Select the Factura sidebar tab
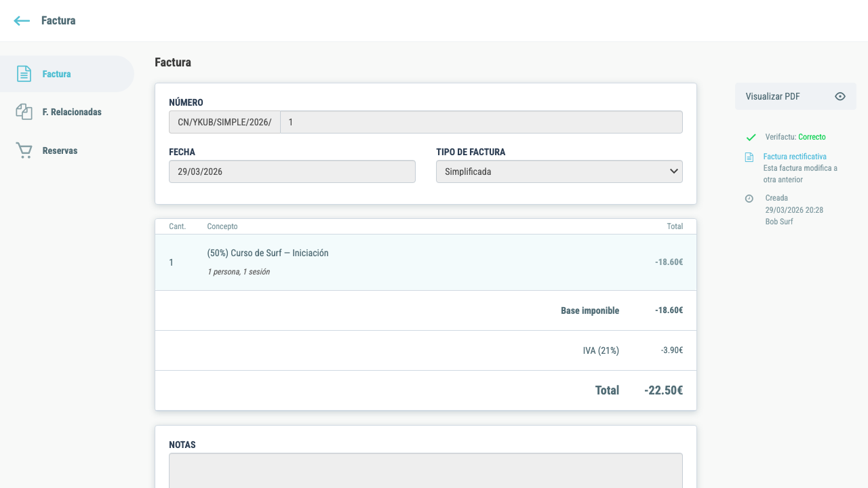 [67, 74]
